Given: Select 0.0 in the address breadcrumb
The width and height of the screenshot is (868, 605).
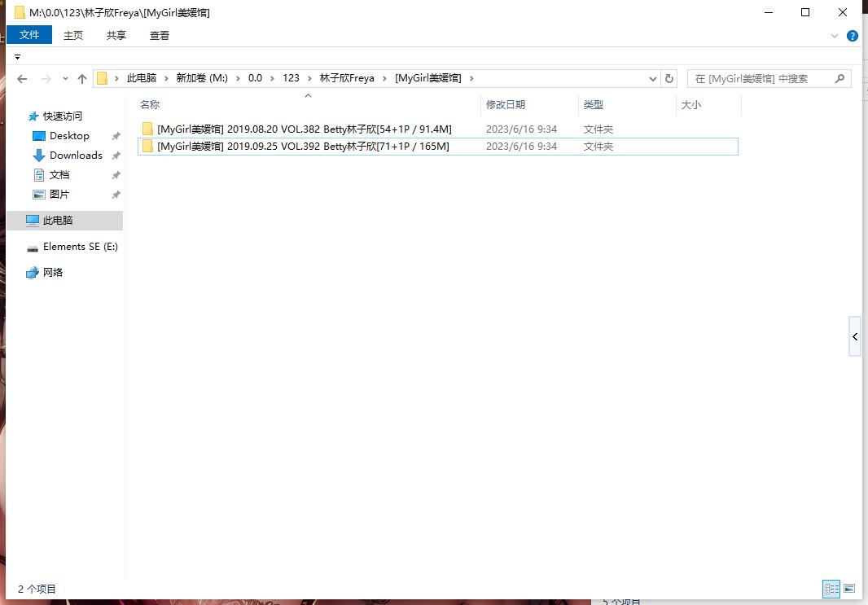Looking at the screenshot, I should click(x=255, y=78).
